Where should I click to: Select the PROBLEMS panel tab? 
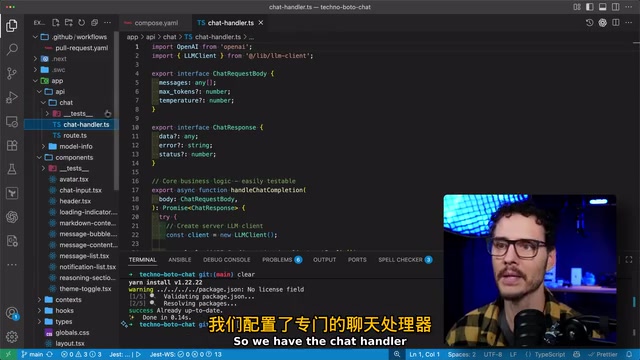(x=282, y=260)
